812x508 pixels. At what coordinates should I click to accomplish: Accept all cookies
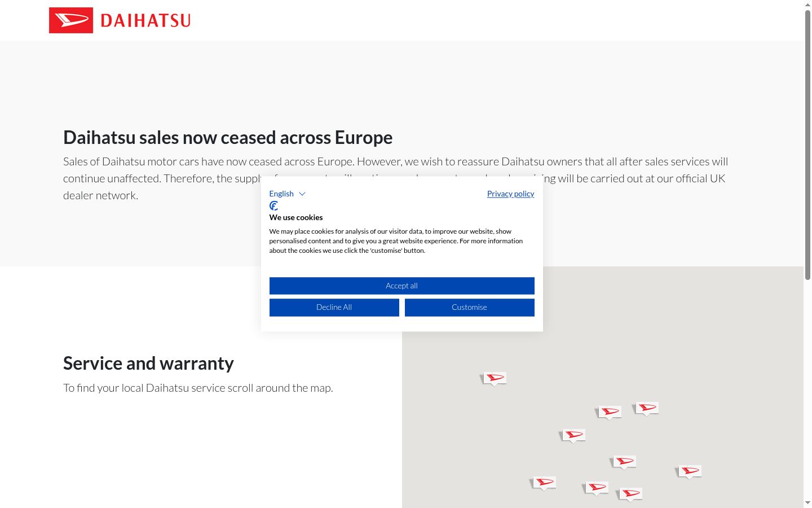(401, 286)
